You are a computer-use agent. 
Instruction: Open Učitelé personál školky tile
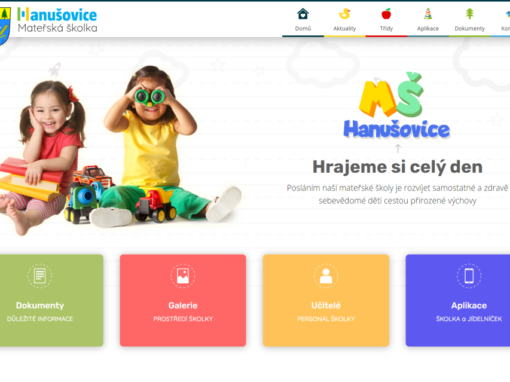[326, 300]
